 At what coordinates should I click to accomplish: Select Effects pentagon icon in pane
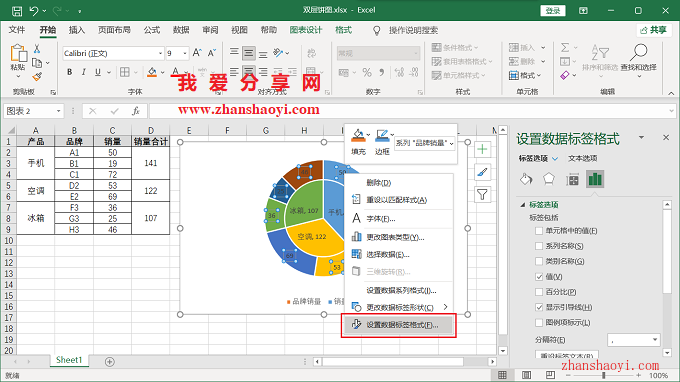[549, 179]
